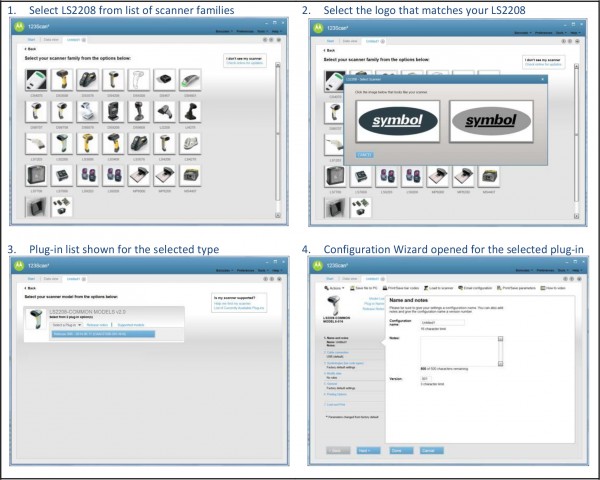Viewport: 600px width, 480px height.
Task: Select the LS2208 scanner family in step 1 window
Action: 62,143
